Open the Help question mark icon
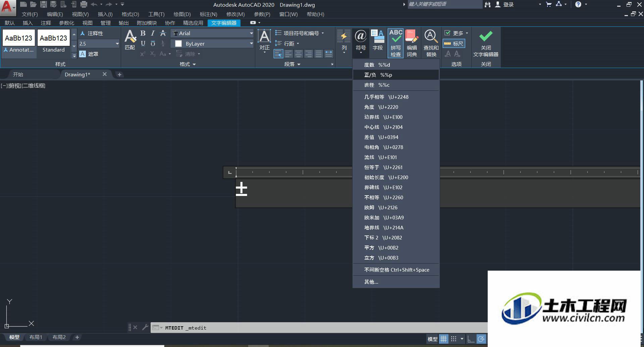644x347 pixels. coord(578,4)
